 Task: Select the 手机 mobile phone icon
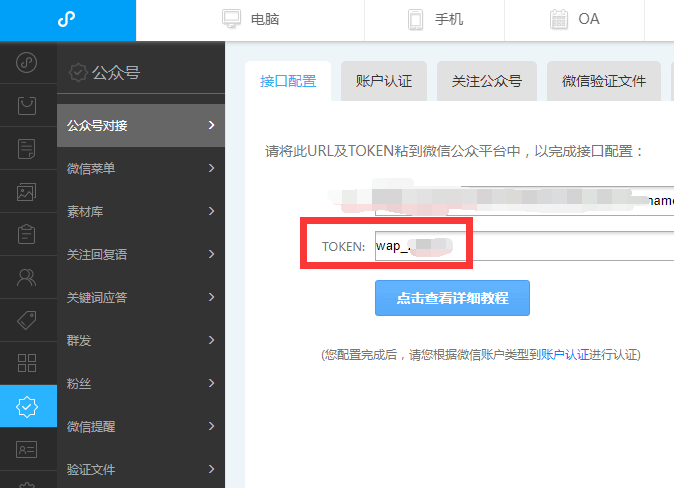[415, 19]
